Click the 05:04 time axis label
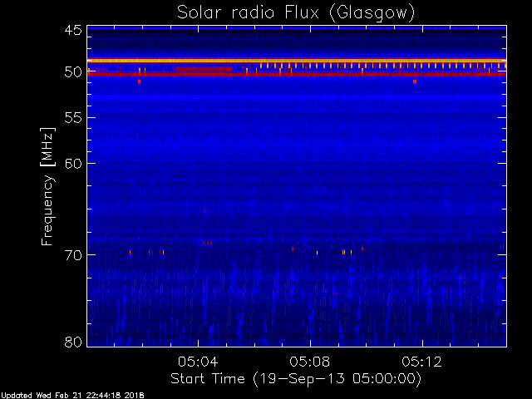 pos(198,362)
